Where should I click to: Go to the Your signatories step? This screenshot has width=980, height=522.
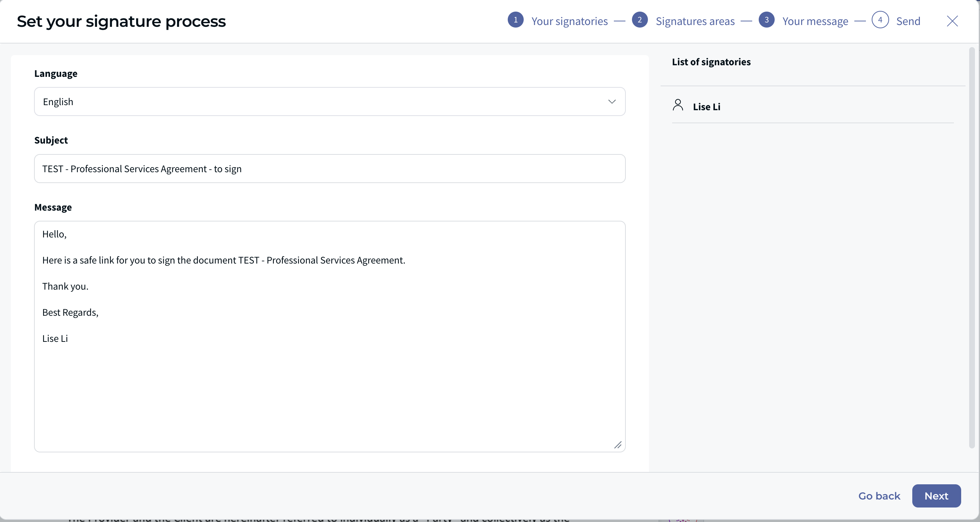569,21
